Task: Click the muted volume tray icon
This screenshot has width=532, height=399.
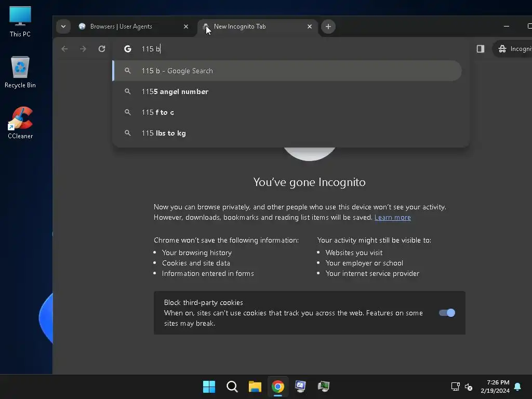Action: coord(469,387)
